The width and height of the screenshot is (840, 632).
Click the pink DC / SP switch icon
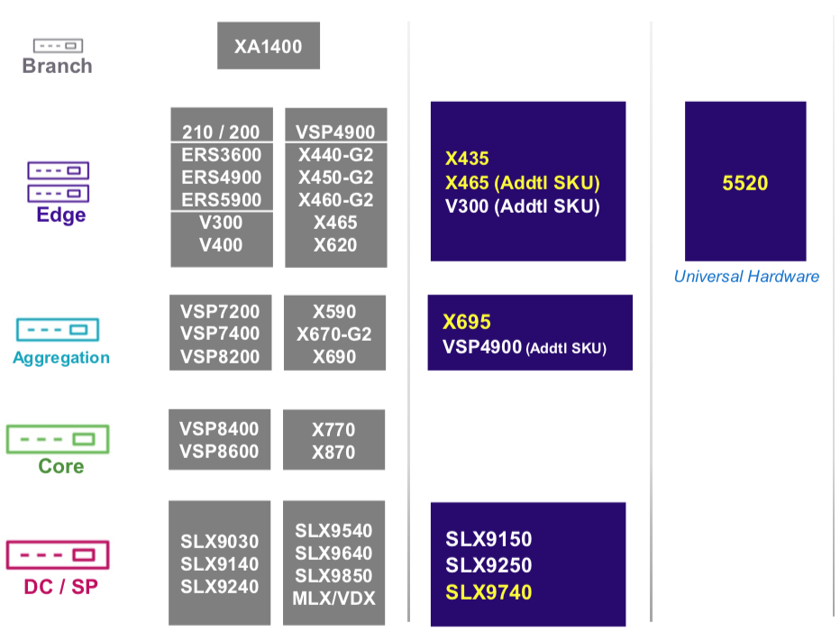tap(58, 554)
